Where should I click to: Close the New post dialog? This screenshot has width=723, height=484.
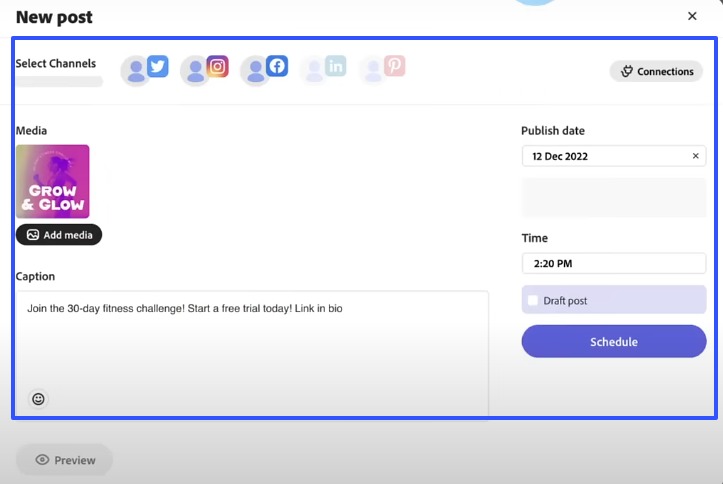click(692, 16)
